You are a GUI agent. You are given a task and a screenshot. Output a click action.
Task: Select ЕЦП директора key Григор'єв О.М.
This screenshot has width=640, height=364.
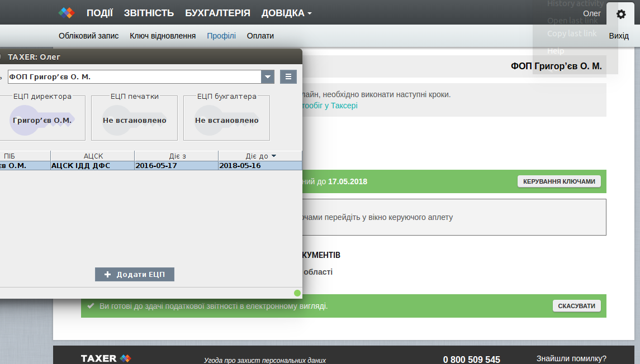[42, 120]
